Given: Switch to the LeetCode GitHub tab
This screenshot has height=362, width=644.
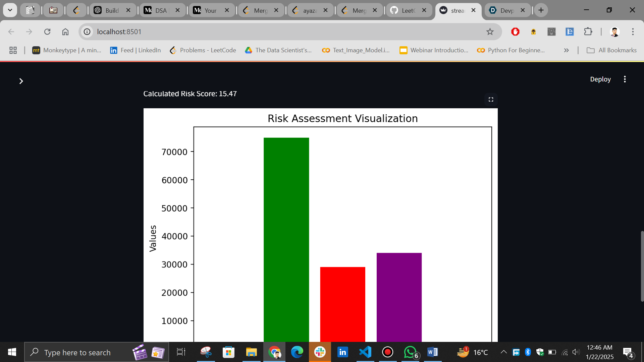Looking at the screenshot, I should [406, 10].
